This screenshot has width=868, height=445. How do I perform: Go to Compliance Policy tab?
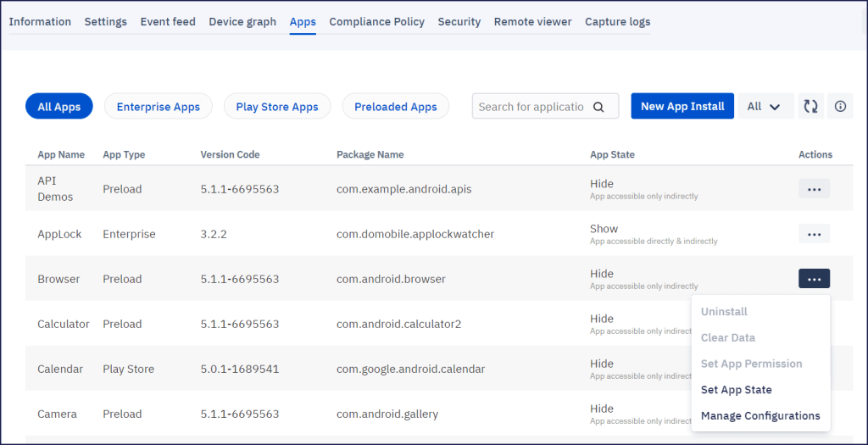pos(377,21)
